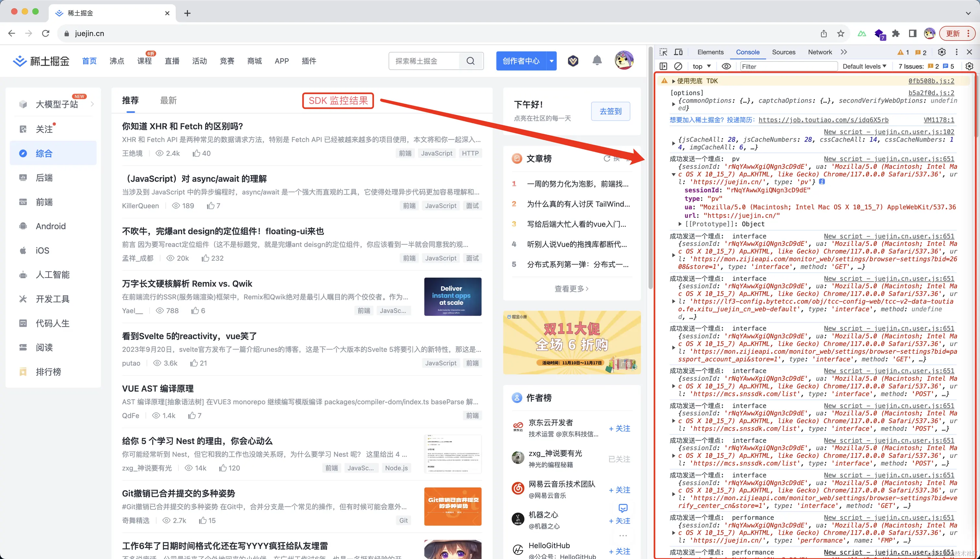Click the 创作者中心 button
The image size is (980, 559).
pyautogui.click(x=521, y=61)
